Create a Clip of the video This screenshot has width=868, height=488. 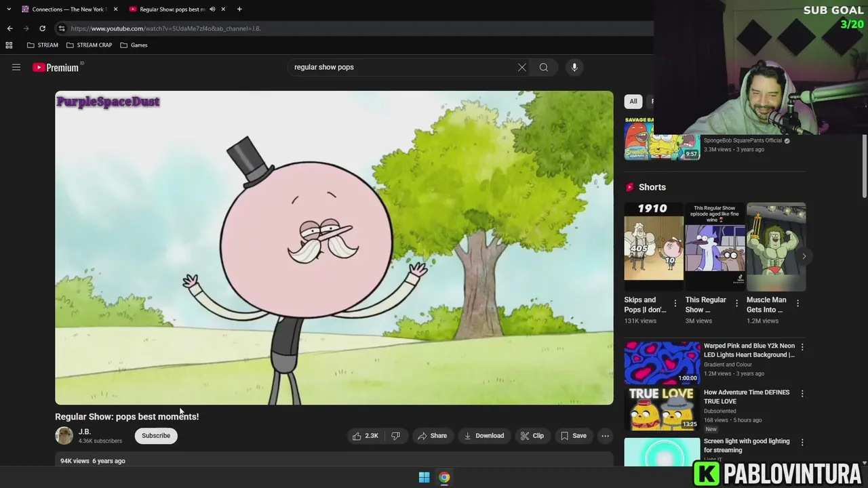(532, 436)
